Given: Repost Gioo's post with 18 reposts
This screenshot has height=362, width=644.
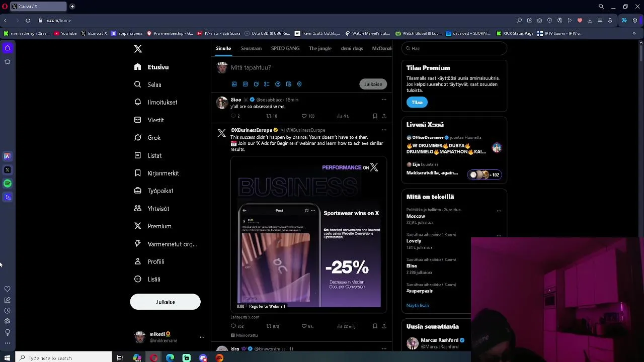Looking at the screenshot, I should [272, 116].
